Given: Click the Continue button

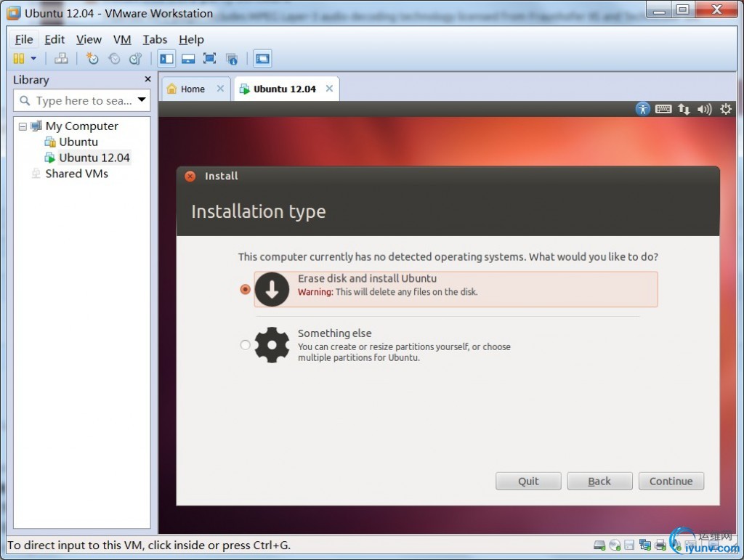Looking at the screenshot, I should [x=671, y=482].
